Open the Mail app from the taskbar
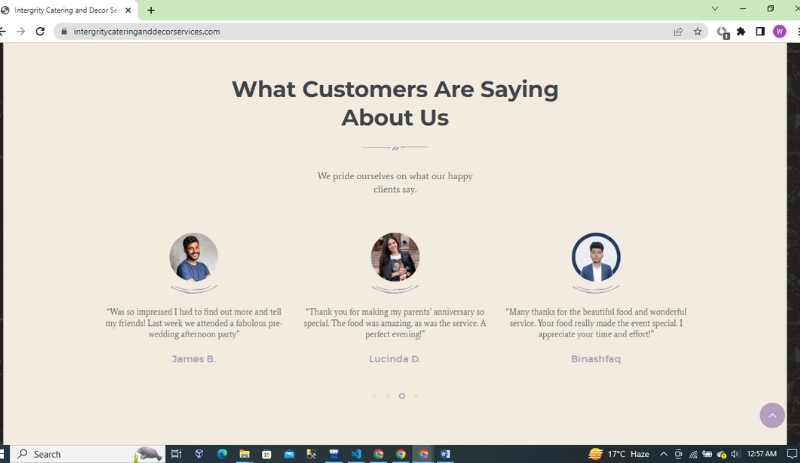The height and width of the screenshot is (463, 800). pyautogui.click(x=289, y=454)
